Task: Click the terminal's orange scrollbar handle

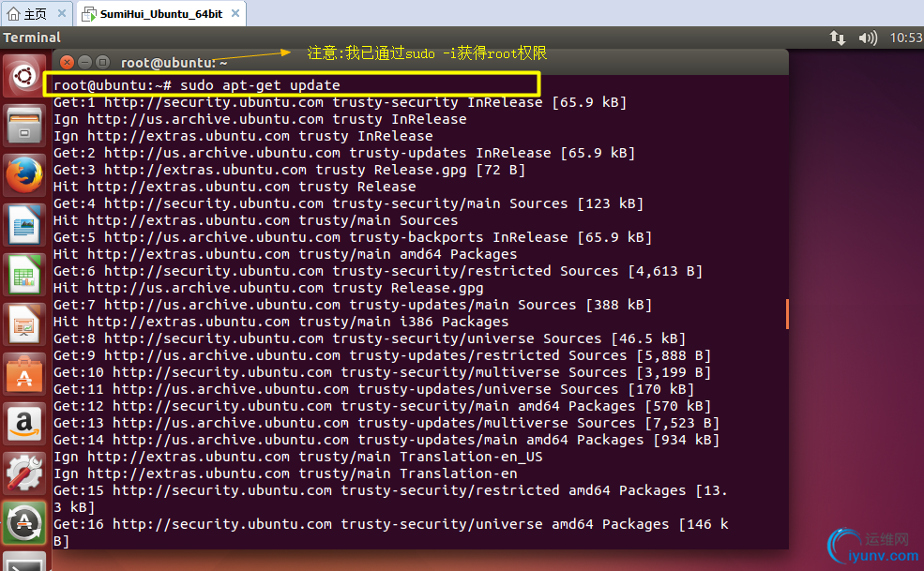Action: (x=787, y=313)
